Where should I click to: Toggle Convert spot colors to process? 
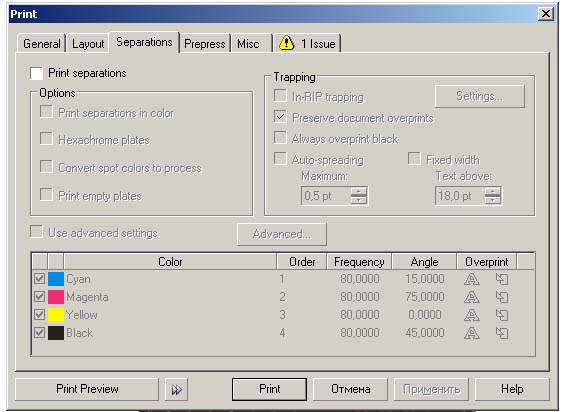(46, 167)
